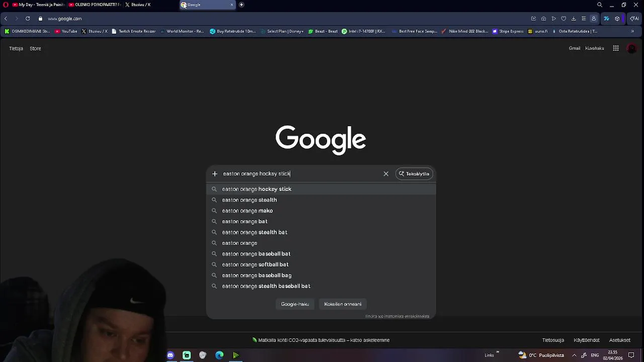Switch to the My Day - Treeniä tab

point(38,5)
